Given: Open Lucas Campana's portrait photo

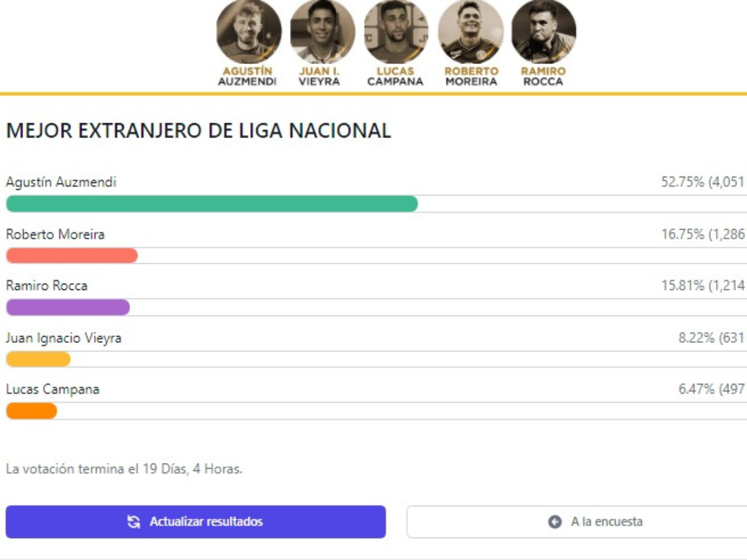Looking at the screenshot, I should pyautogui.click(x=396, y=31).
